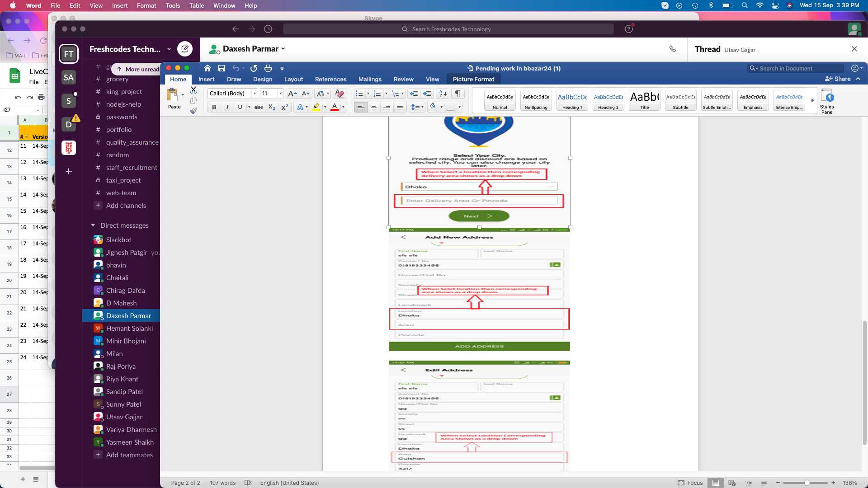
Task: Click the red font color button
Action: pos(335,107)
